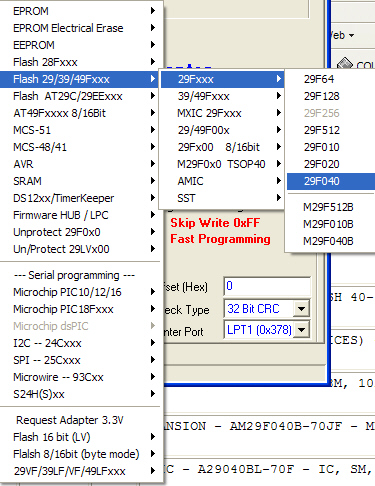Open the SST submenu
The width and height of the screenshot is (375, 486).
pyautogui.click(x=222, y=198)
